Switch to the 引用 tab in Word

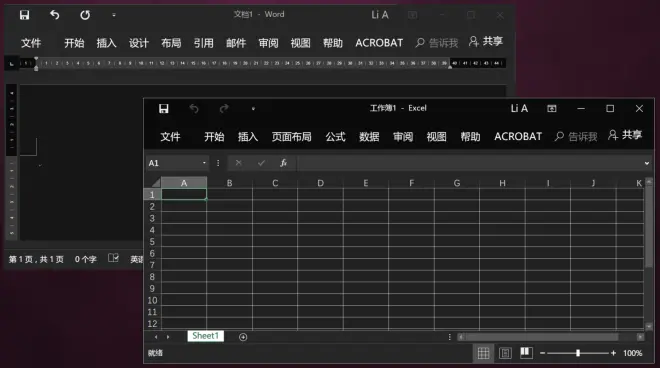click(x=204, y=43)
